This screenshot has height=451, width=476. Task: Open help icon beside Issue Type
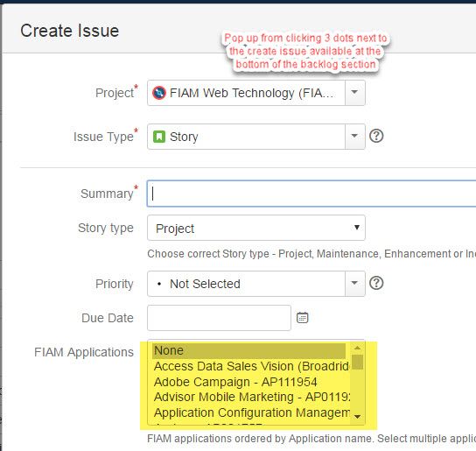pos(376,136)
